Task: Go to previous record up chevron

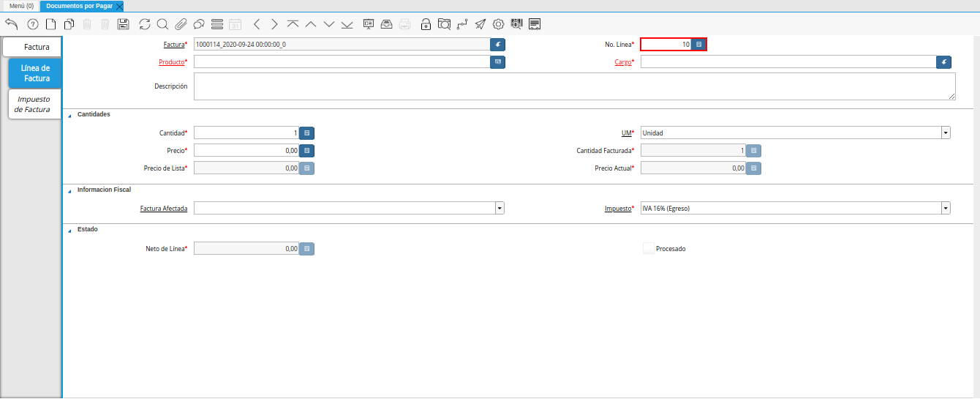Action: coord(311,23)
